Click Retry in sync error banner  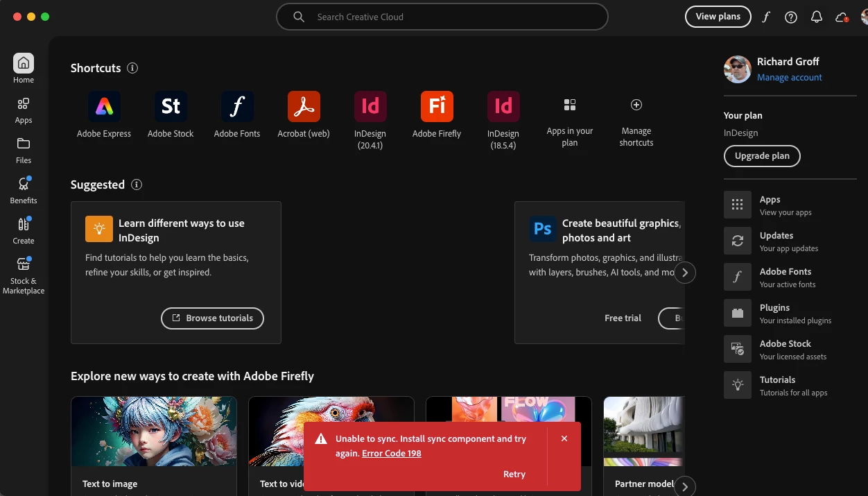pos(514,474)
